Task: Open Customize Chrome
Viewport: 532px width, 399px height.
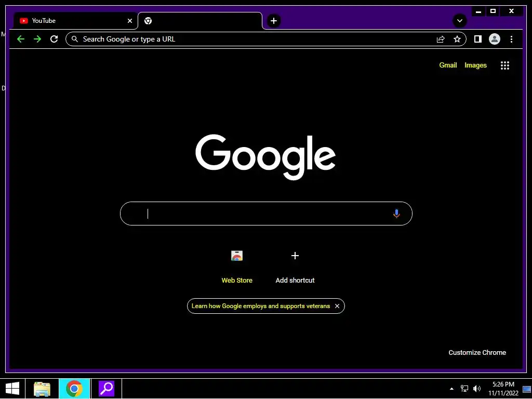Action: pyautogui.click(x=477, y=353)
